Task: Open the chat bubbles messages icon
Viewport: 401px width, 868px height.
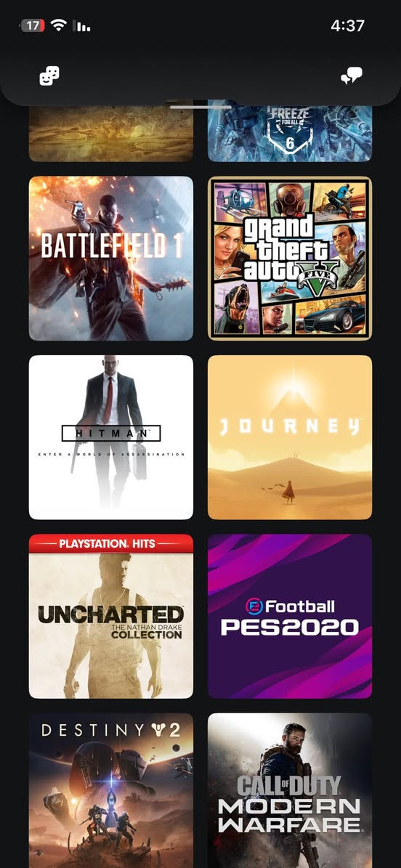Action: click(x=351, y=76)
